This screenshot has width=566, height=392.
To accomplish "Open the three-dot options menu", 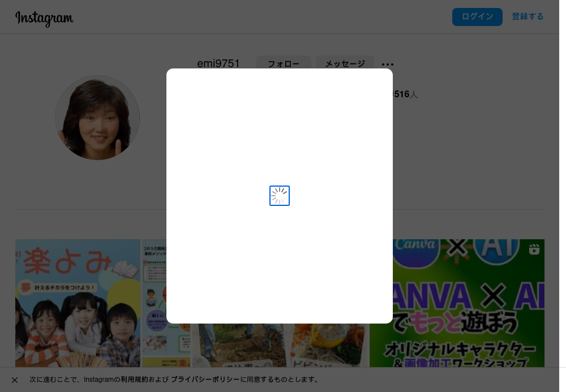I will [x=387, y=64].
